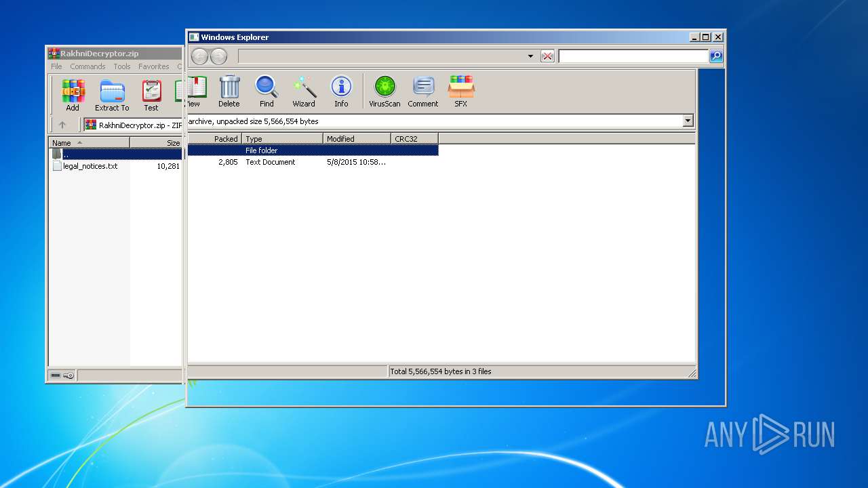The image size is (868, 488).
Task: Expand the Explorer address bar dropdown
Action: tap(530, 56)
